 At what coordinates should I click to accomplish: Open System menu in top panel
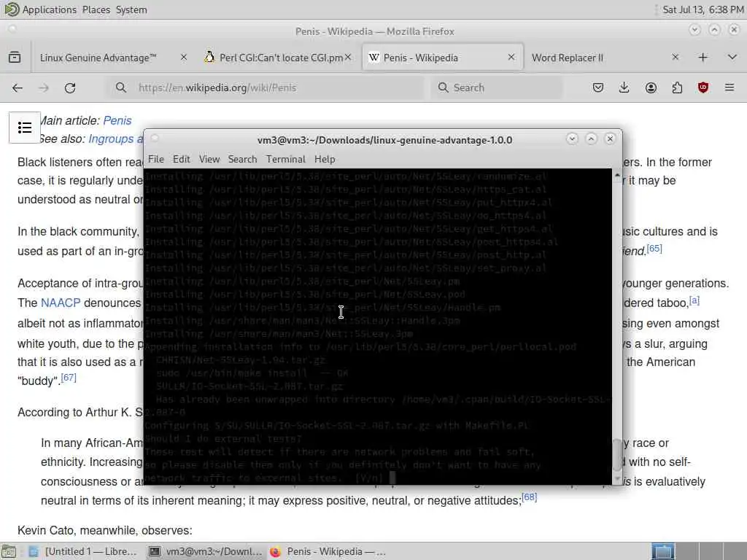coord(131,9)
